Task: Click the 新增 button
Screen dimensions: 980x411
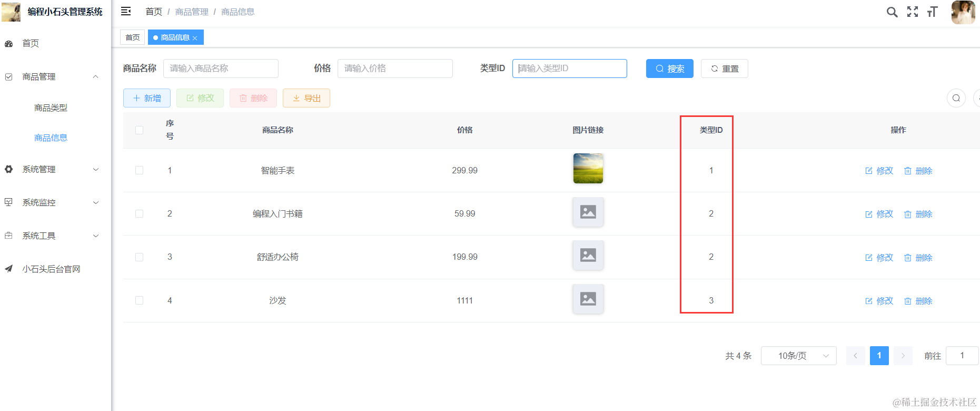Action: (147, 98)
